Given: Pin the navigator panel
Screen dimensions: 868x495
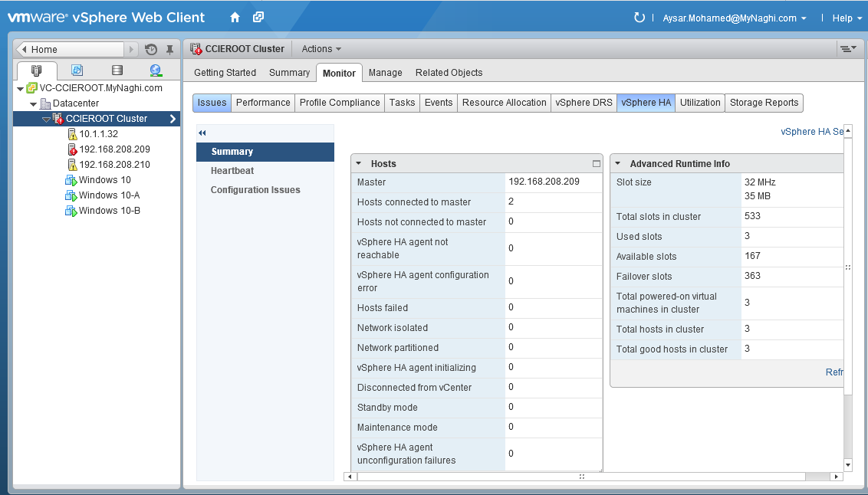Looking at the screenshot, I should [x=169, y=50].
